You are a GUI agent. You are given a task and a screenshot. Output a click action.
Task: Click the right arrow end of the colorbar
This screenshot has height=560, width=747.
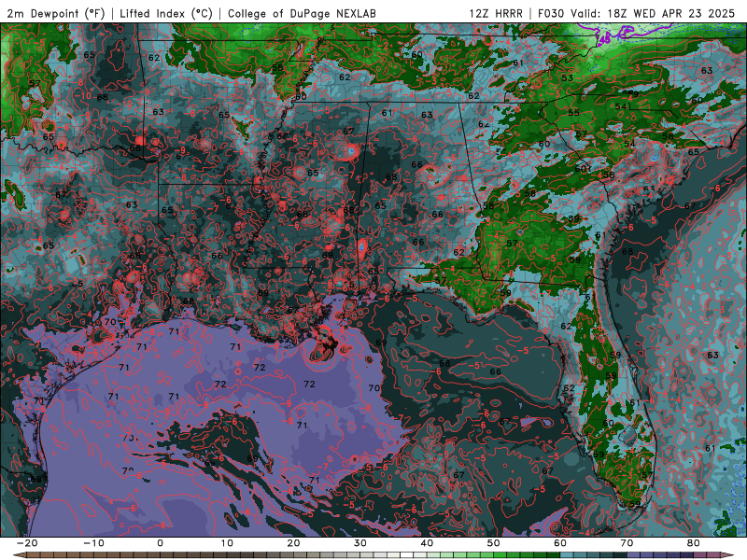728,555
